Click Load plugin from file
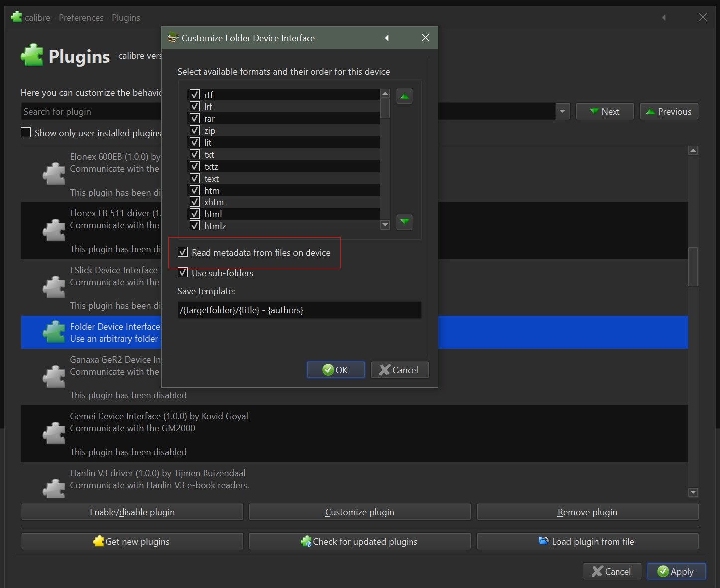 click(x=588, y=541)
